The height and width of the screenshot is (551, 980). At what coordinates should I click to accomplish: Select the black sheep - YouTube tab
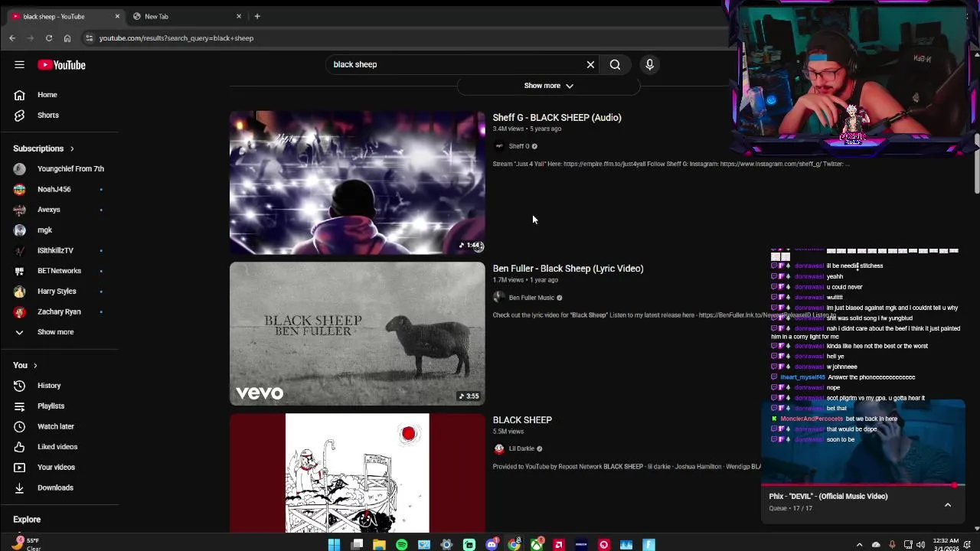click(x=66, y=16)
